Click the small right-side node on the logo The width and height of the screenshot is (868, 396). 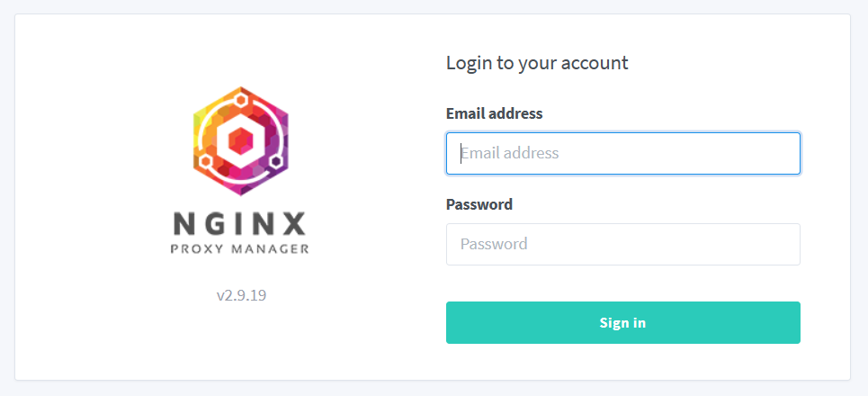(274, 162)
